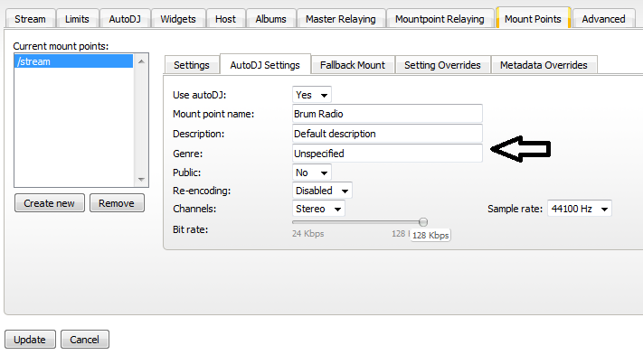Go to the Advanced tab
Image resolution: width=643 pixels, height=364 pixels.
[603, 19]
